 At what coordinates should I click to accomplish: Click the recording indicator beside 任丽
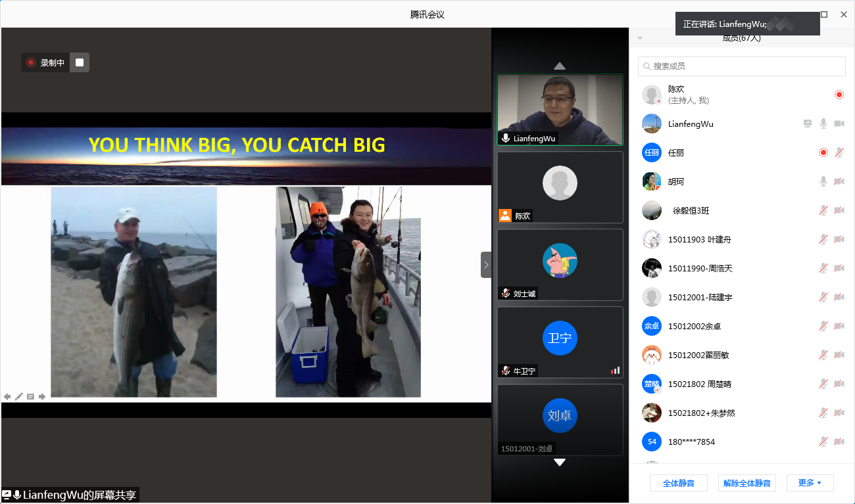(823, 152)
